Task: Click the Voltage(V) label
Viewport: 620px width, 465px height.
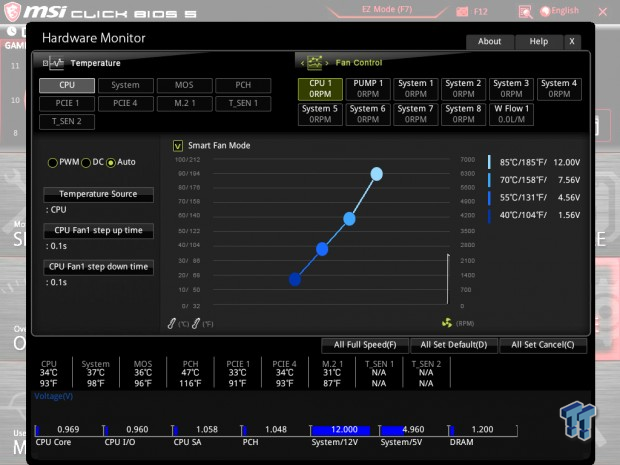Action: (x=54, y=396)
